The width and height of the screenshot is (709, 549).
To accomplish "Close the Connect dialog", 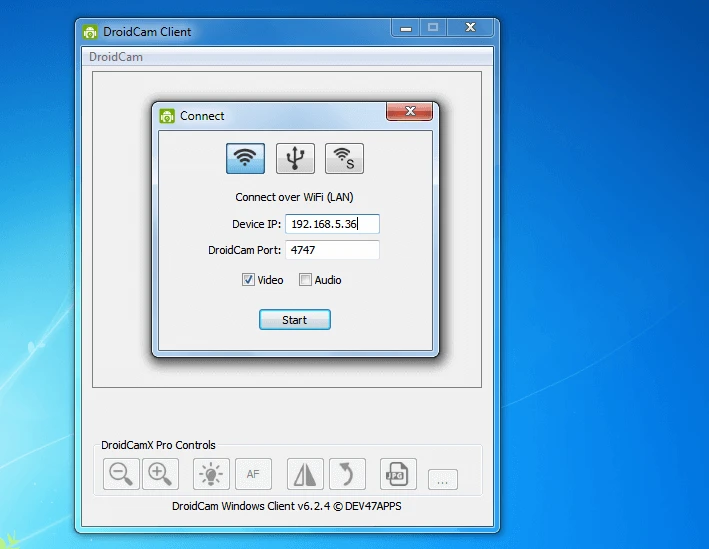I will click(x=410, y=112).
